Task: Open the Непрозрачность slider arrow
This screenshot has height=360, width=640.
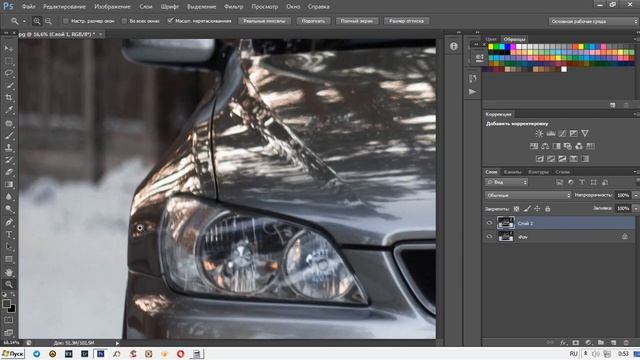Action: click(636, 196)
